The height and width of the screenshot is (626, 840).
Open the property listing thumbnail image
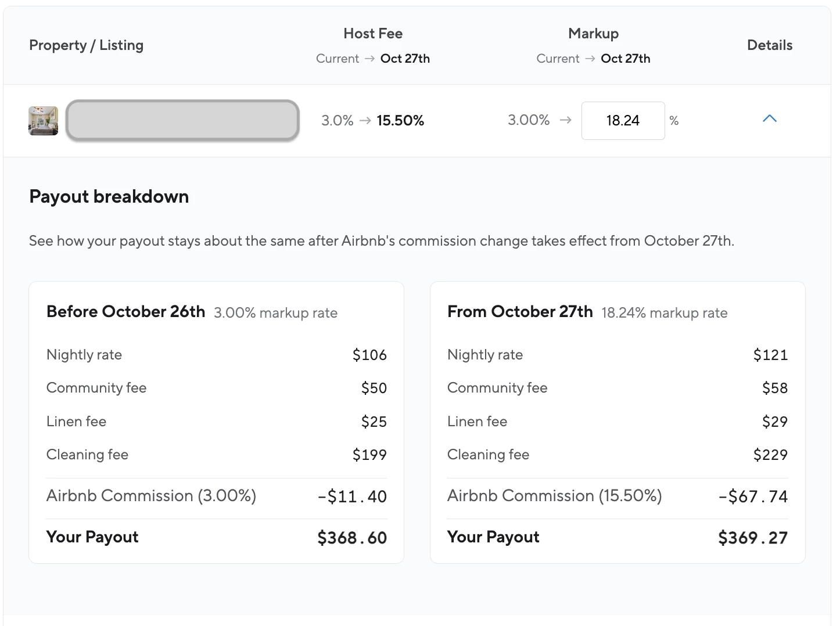pyautogui.click(x=44, y=121)
